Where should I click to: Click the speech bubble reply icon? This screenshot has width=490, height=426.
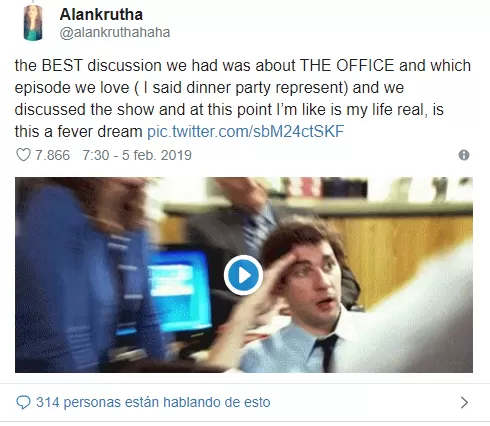click(x=23, y=403)
